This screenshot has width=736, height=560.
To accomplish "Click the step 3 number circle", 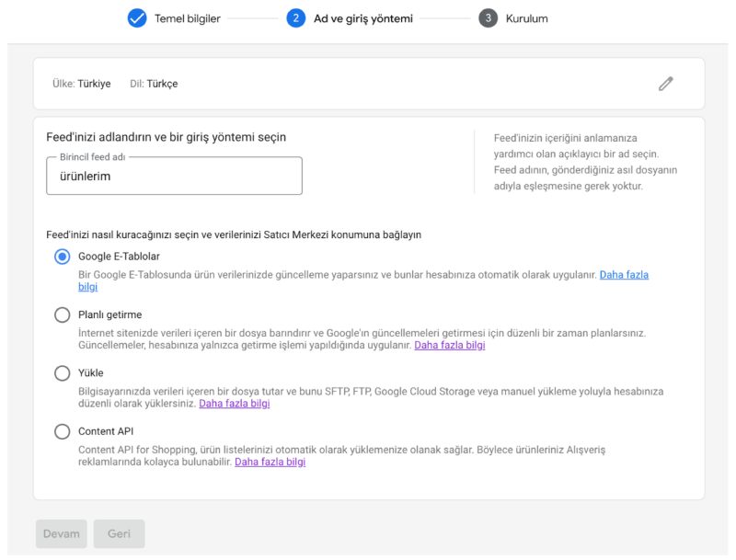I will [488, 18].
